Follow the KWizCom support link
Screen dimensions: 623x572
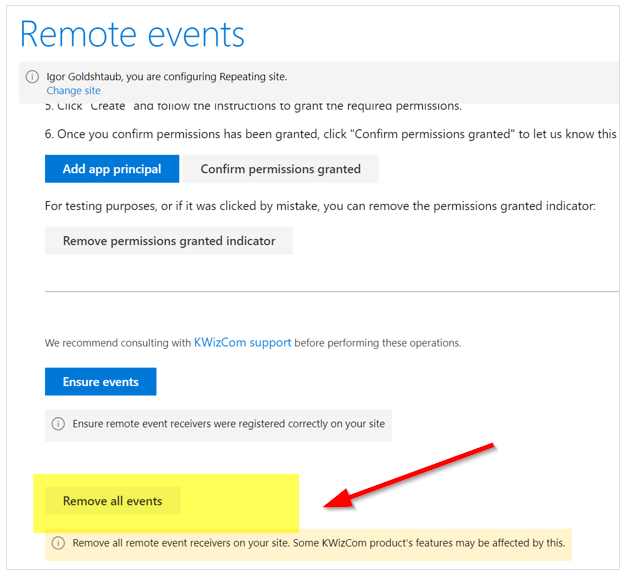pyautogui.click(x=242, y=342)
